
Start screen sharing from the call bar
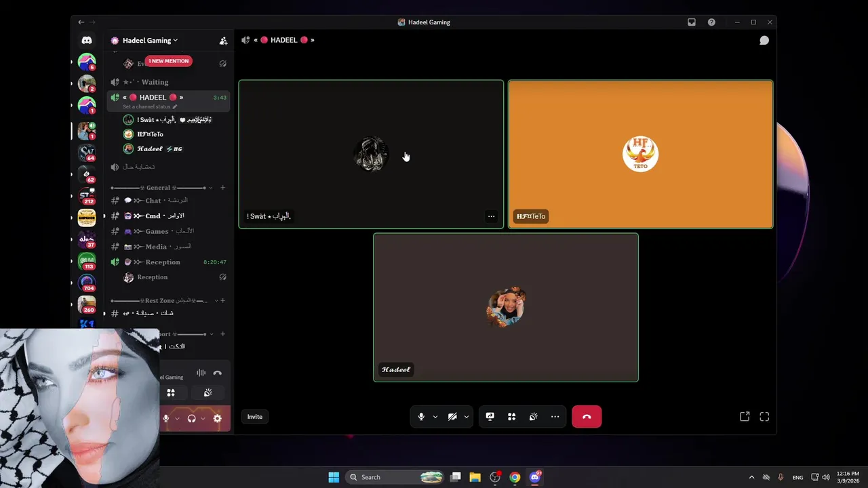[490, 417]
